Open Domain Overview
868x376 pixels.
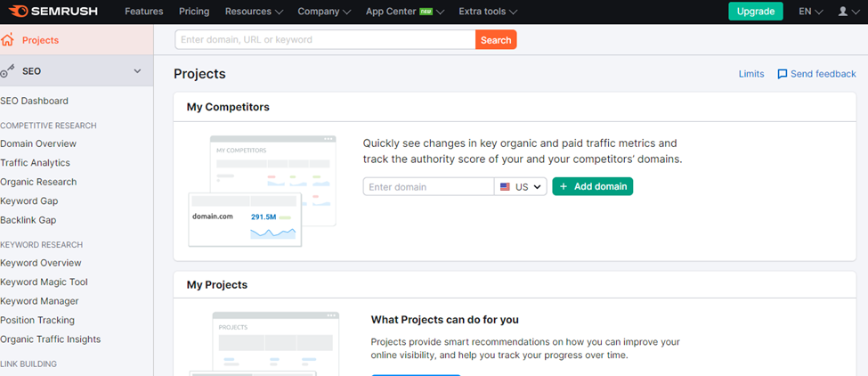point(38,143)
